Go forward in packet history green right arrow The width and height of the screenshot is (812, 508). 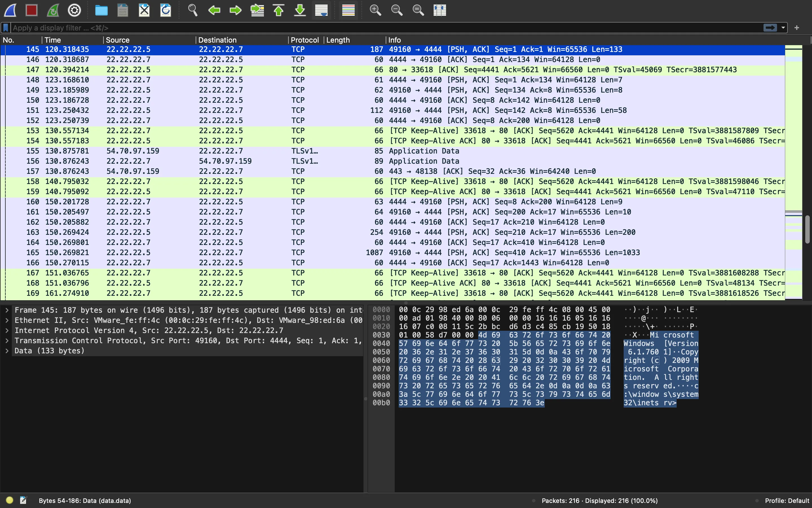pyautogui.click(x=235, y=10)
